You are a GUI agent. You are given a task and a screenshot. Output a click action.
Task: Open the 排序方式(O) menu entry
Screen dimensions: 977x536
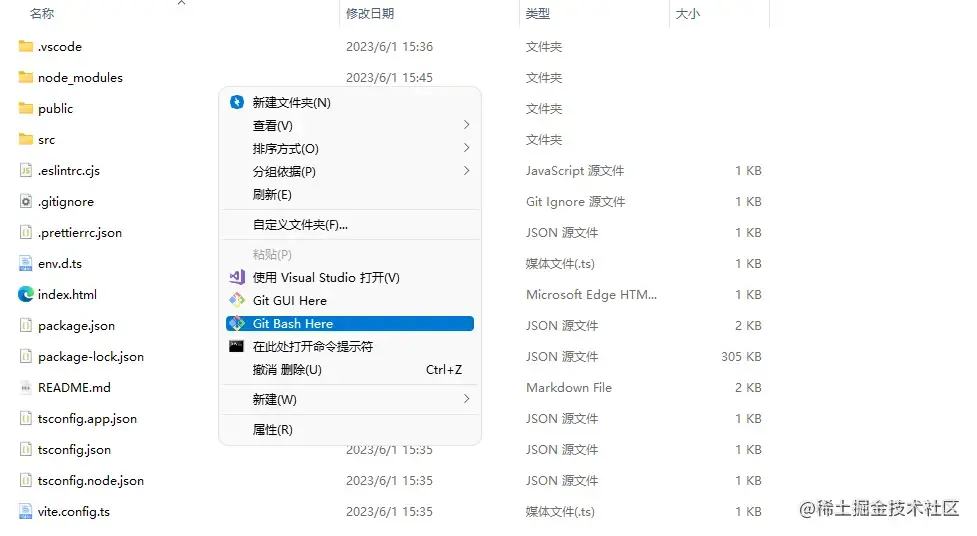tap(350, 148)
